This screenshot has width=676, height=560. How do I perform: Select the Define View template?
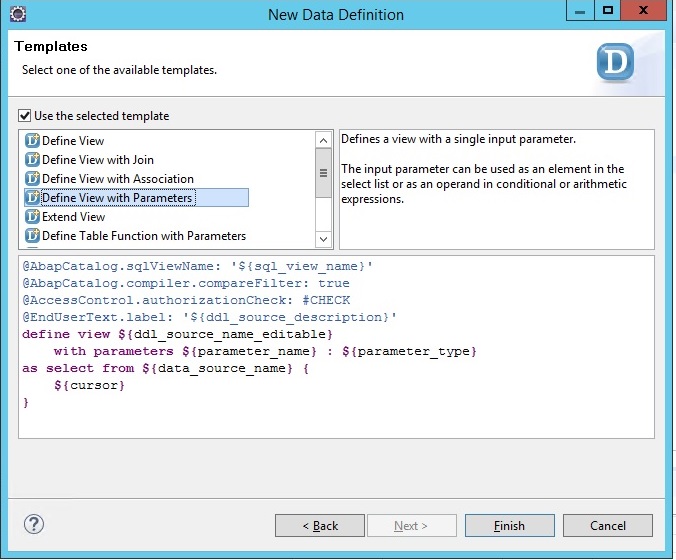coord(73,141)
